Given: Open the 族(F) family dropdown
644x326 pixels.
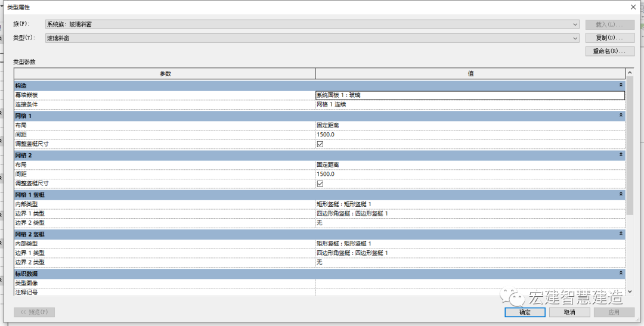Looking at the screenshot, I should pos(312,24).
